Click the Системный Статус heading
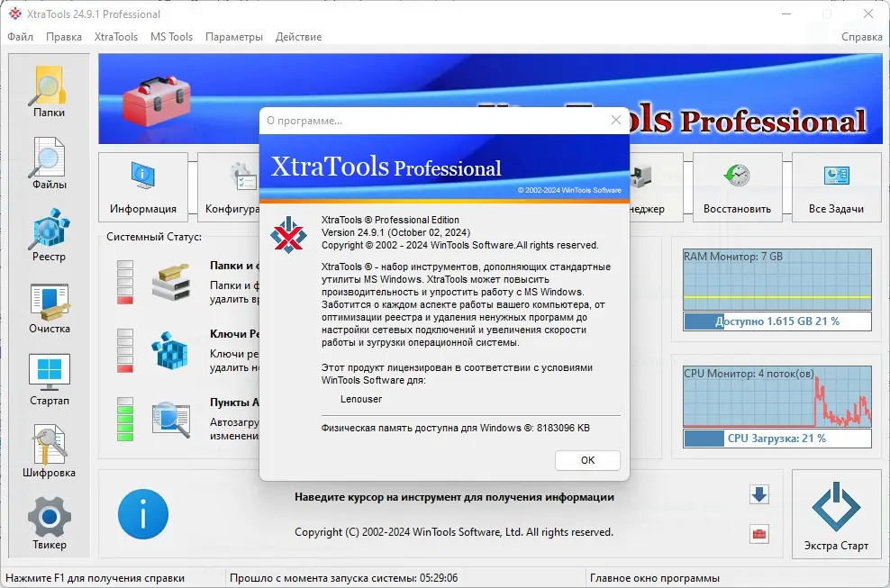Screen dimensions: 890x588 tap(154, 237)
